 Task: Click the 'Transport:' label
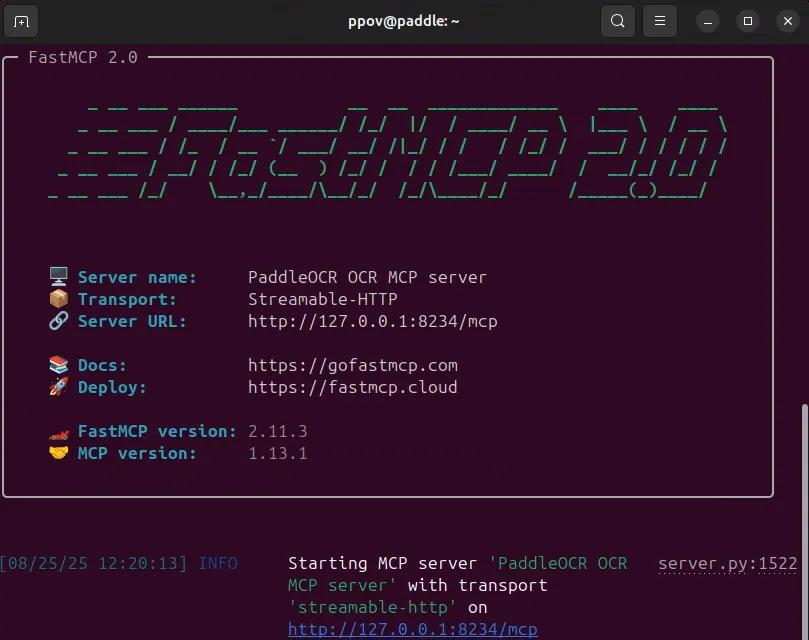pyautogui.click(x=127, y=299)
